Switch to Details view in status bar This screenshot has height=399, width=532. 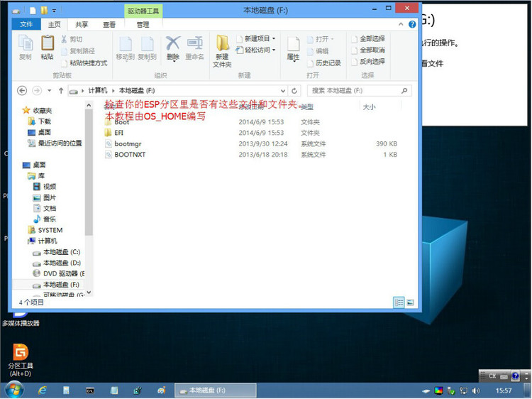(x=399, y=302)
